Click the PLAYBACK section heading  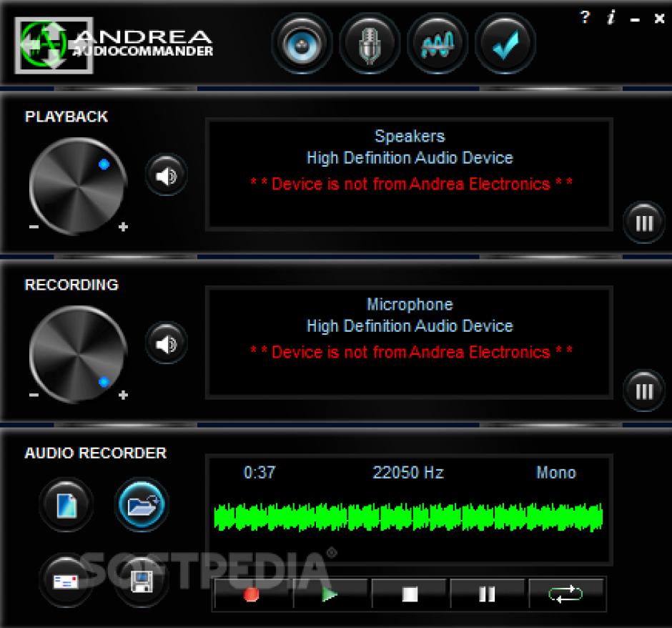tap(66, 117)
